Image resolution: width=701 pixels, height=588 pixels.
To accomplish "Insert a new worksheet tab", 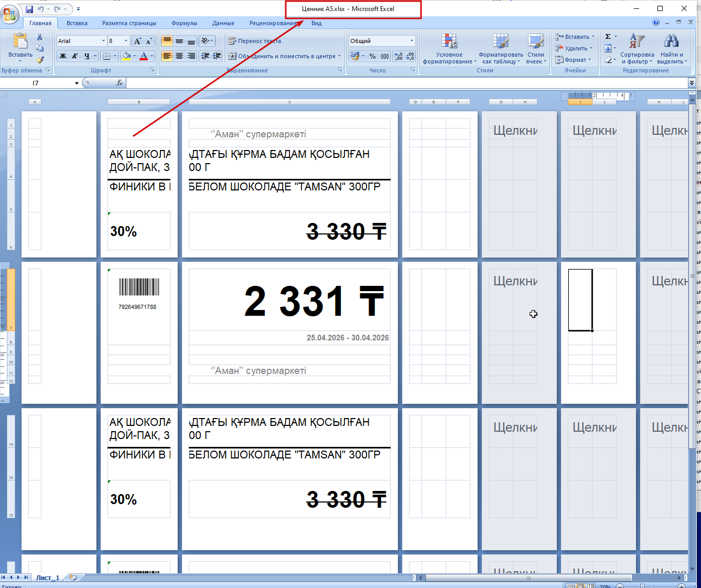I will pos(73,578).
